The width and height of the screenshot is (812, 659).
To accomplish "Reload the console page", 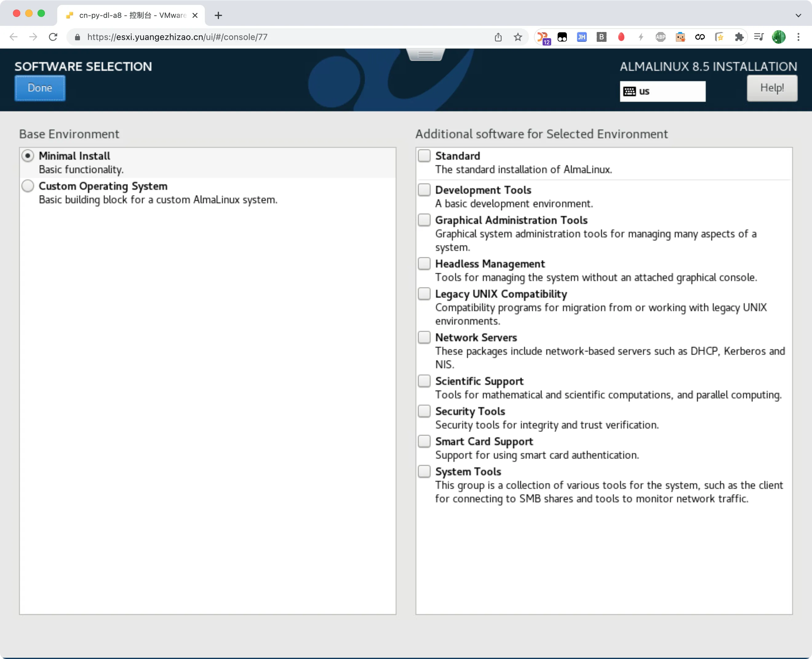I will [53, 37].
